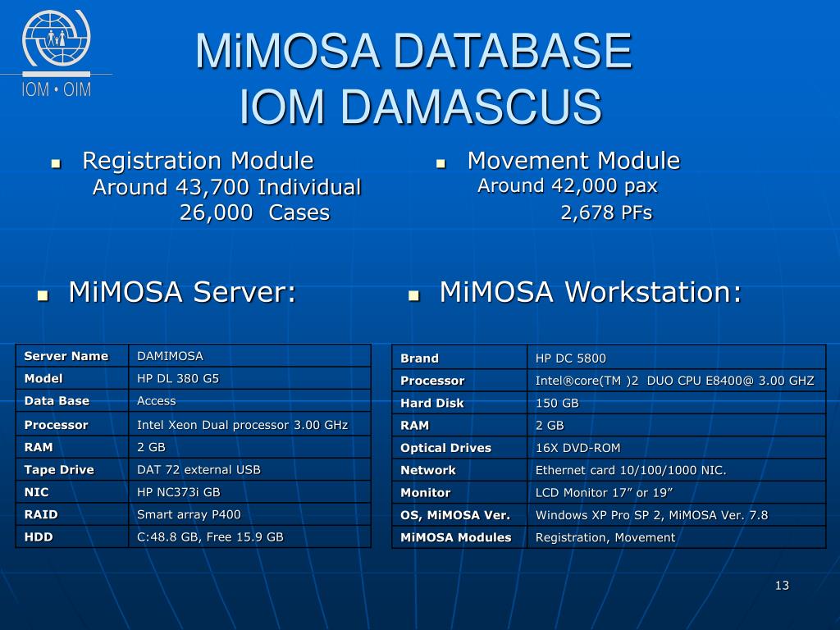Screen dimensions: 840x630
Task: Click the DAMIMOSA cell
Action: click(x=249, y=356)
